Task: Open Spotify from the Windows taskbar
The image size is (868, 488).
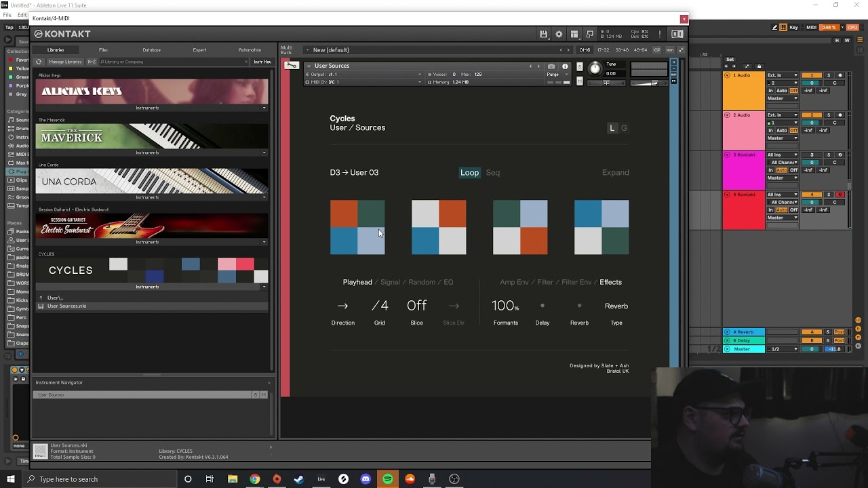Action: 388,479
